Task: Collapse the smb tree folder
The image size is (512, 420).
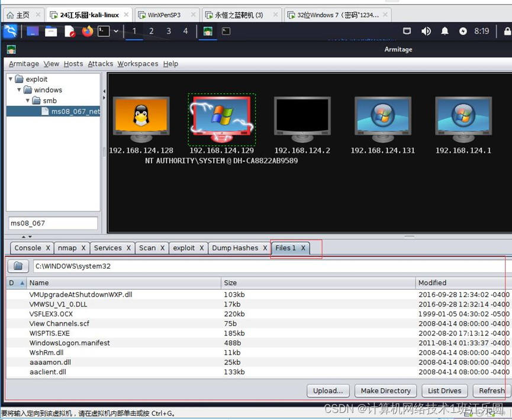Action: tap(28, 101)
